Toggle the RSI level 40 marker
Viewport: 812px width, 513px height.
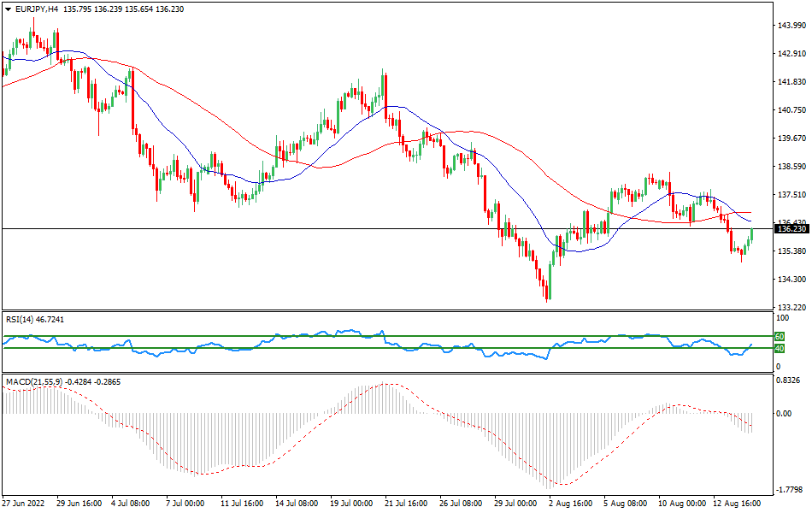[x=778, y=350]
